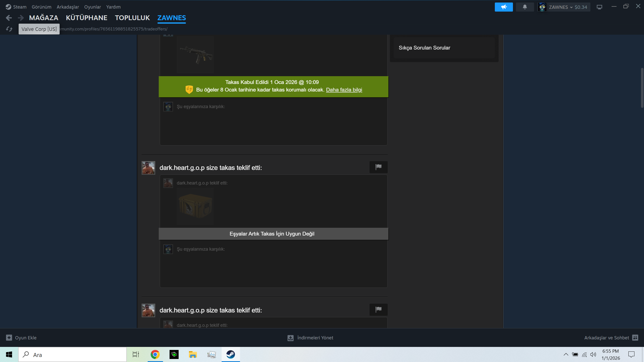Open the Oyunlar menu
Screen dimensions: 644x362
[93, 7]
